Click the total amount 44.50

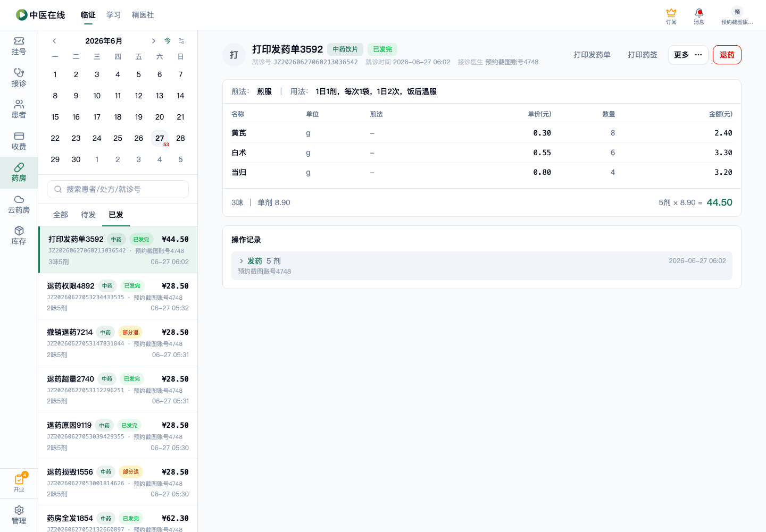(719, 202)
